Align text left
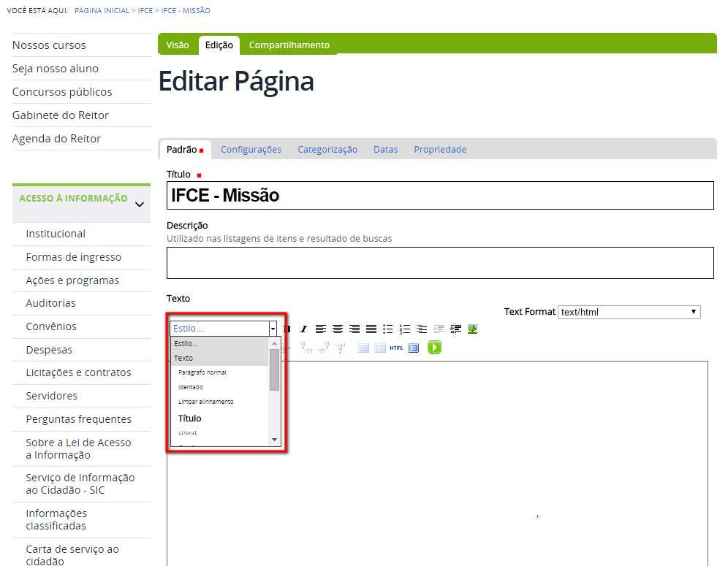 click(x=321, y=329)
